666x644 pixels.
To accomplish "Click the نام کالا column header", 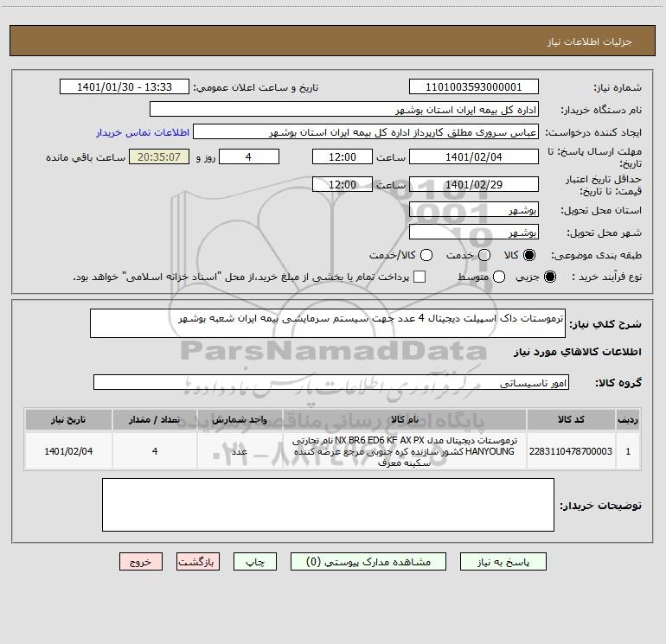I will pos(405,419).
